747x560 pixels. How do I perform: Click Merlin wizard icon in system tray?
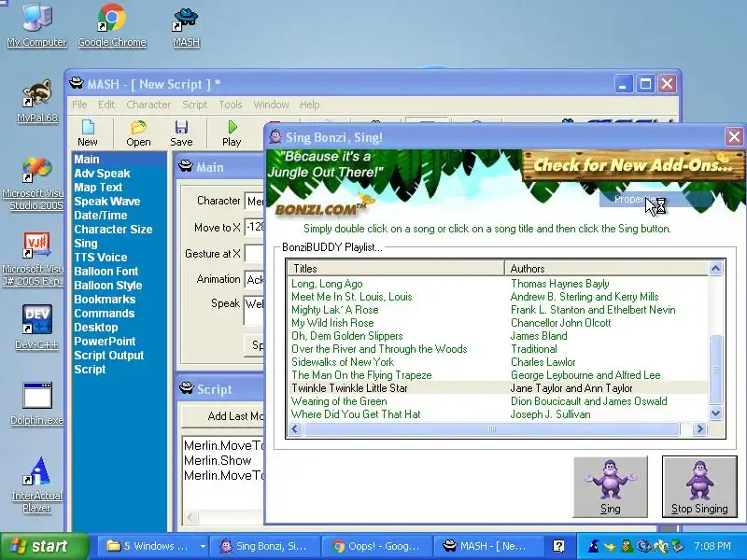click(x=594, y=546)
